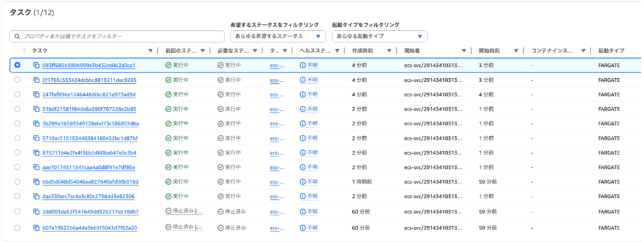Open task link 31bdf21581f84de6a690f787228e2b85

point(89,109)
